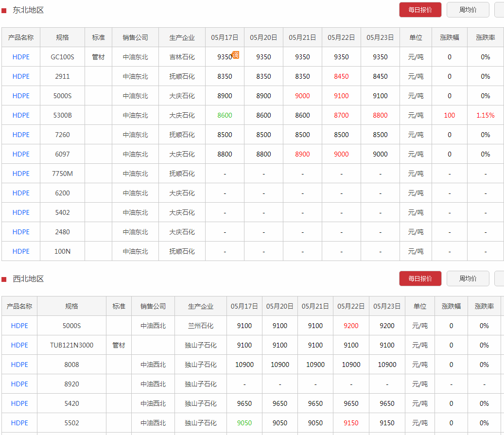504x435 pixels.
Task: Click the TUB121N3000 specification cell
Action: (71, 345)
